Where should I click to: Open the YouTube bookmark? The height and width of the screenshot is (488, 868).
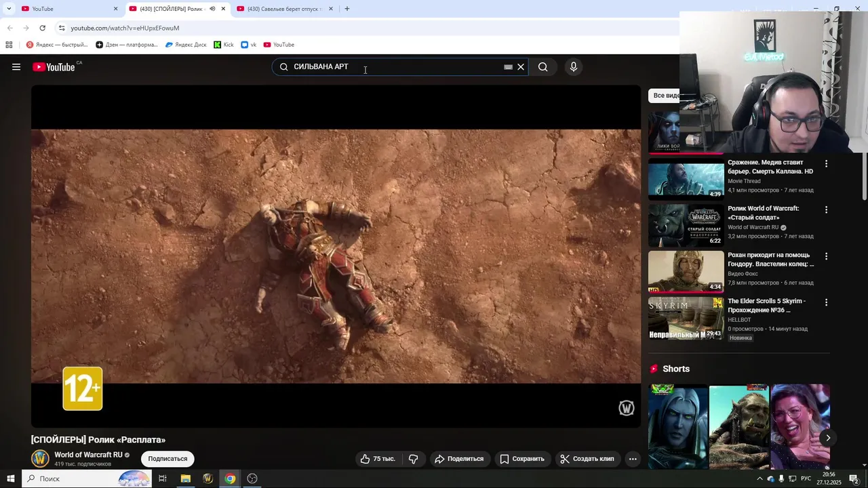[x=279, y=45]
